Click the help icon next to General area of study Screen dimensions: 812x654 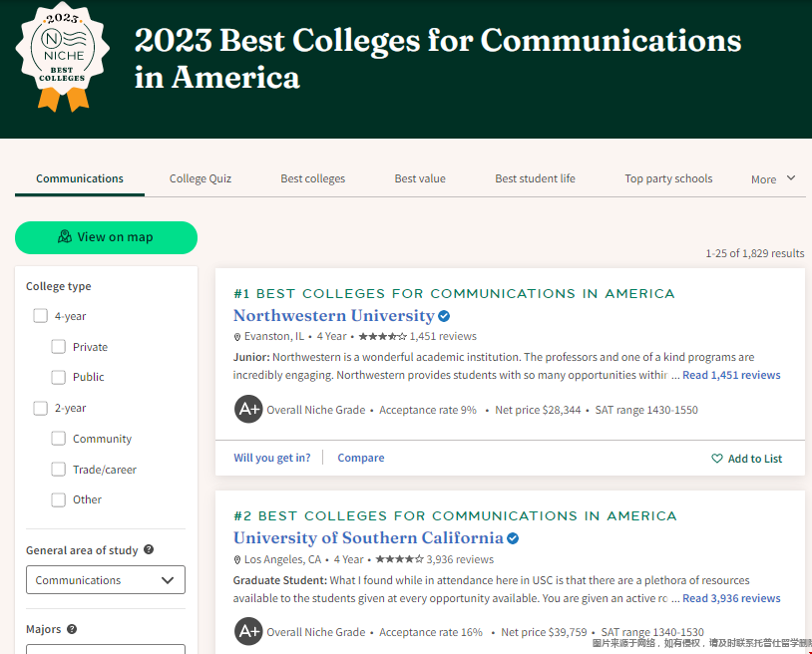[149, 549]
